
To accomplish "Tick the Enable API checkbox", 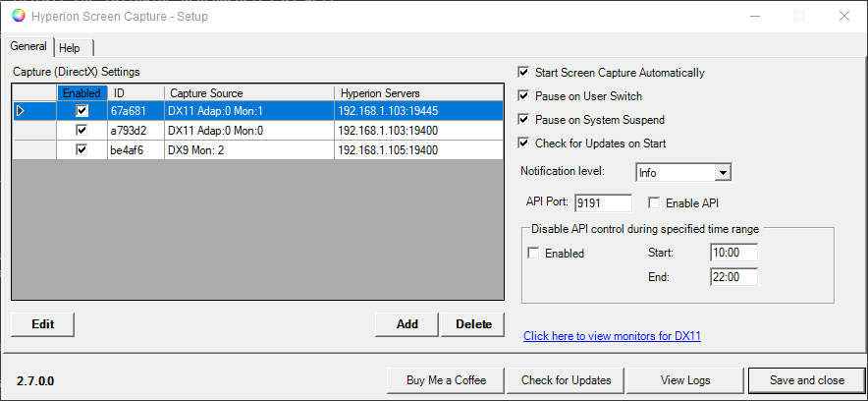I will pos(654,203).
